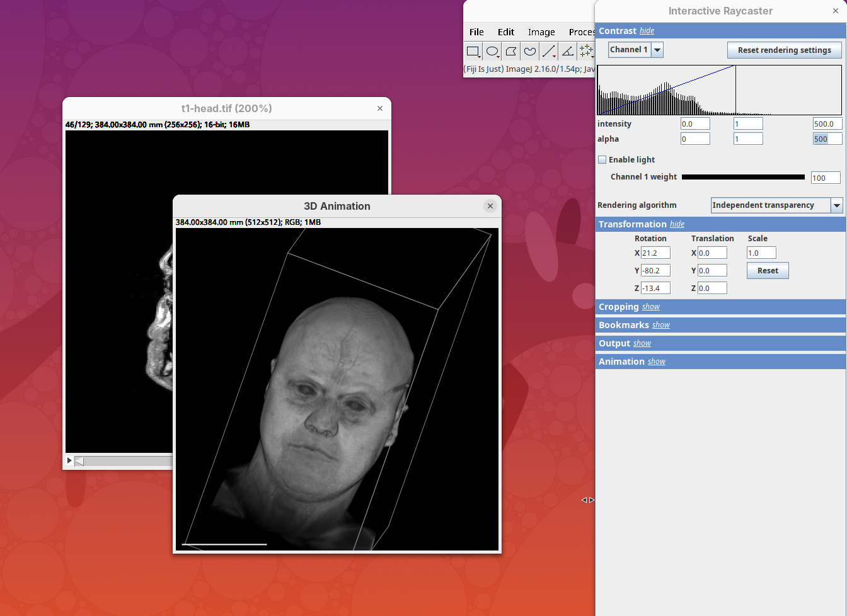Viewport: 847px width, 616px height.
Task: Select the Polygon selection tool
Action: [x=511, y=52]
